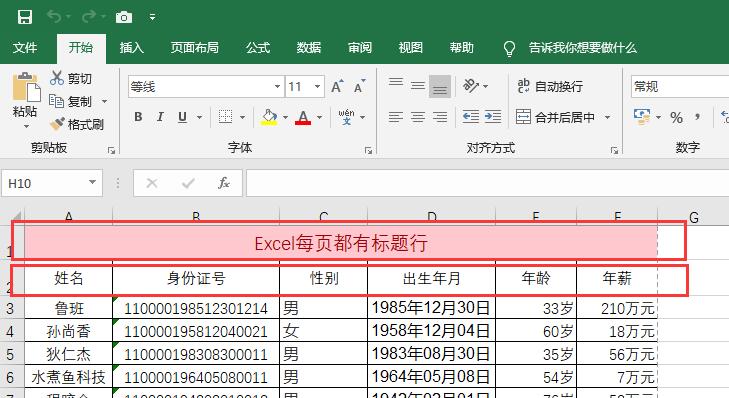Switch to the 插入 ribbon tab
Viewport: 729px width, 398px height.
(132, 48)
